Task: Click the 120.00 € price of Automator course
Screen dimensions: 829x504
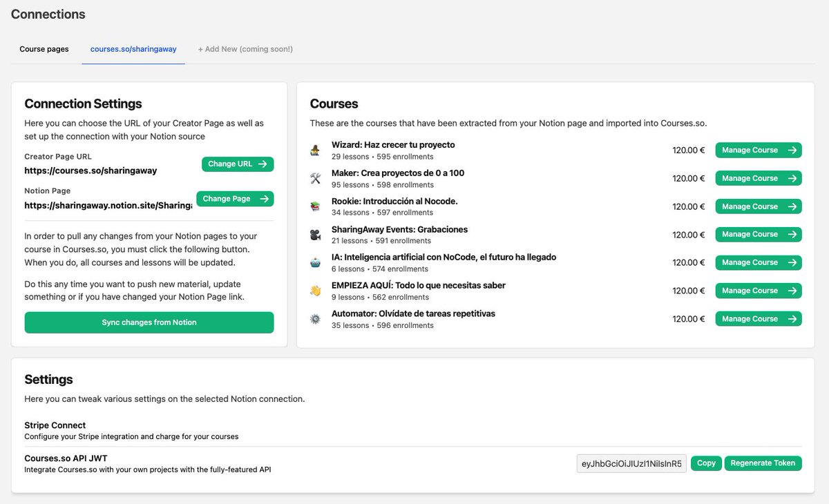Action: coord(689,319)
